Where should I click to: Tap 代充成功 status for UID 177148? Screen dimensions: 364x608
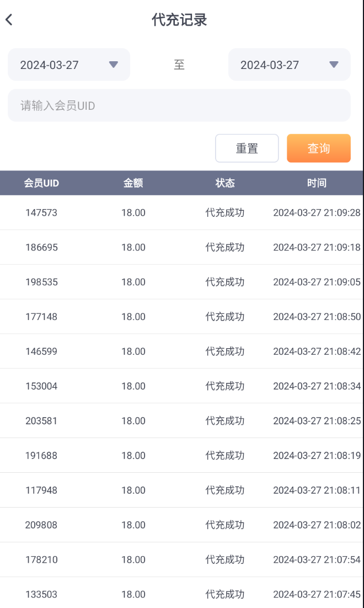[x=225, y=317]
